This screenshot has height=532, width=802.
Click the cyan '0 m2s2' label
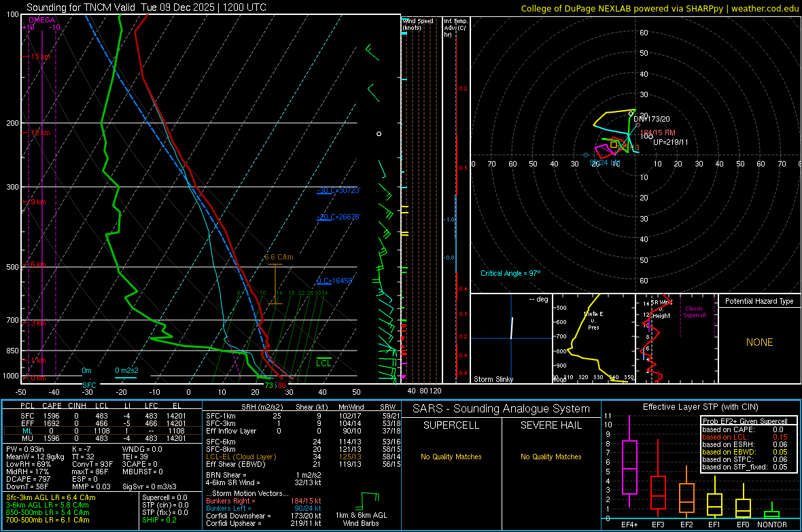tap(126, 370)
